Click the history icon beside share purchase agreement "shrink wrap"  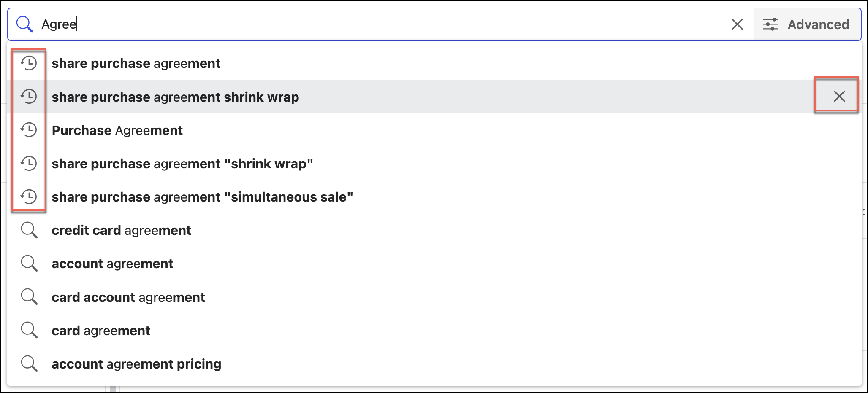(x=29, y=164)
